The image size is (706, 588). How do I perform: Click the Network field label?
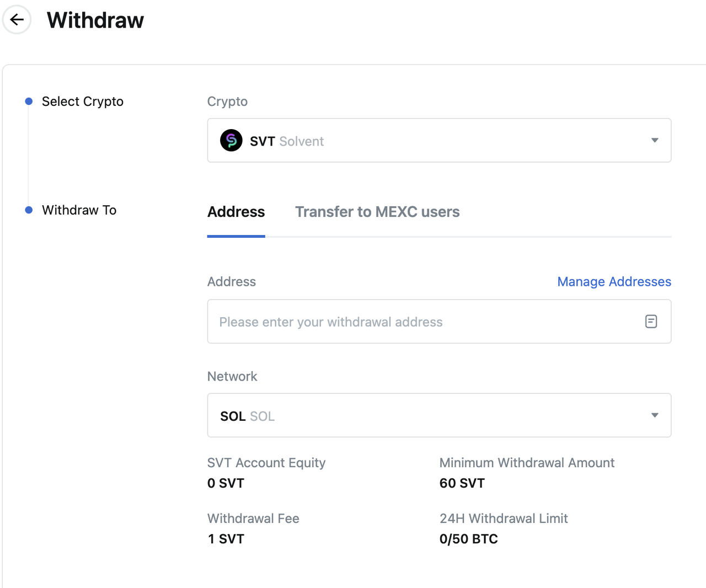coord(232,377)
